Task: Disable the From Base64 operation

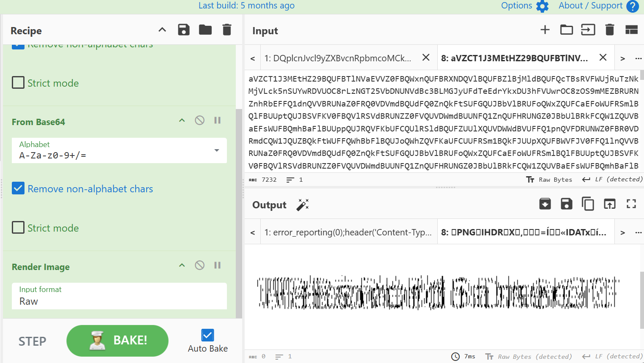Action: [199, 120]
